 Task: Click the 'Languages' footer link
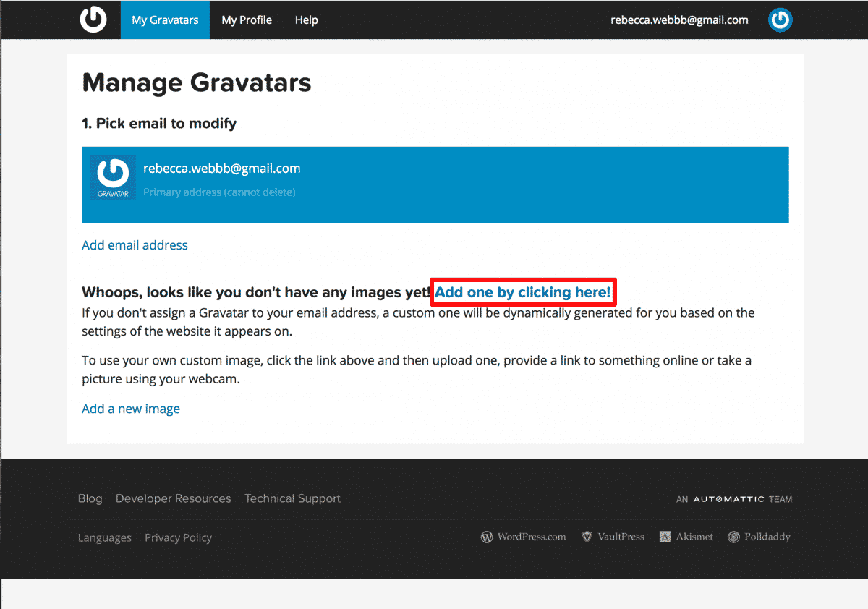point(104,537)
